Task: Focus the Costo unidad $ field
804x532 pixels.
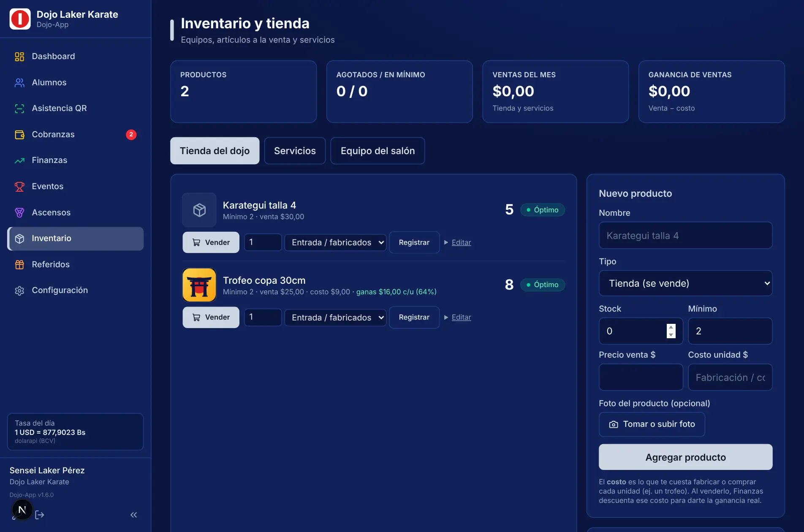Action: point(730,377)
